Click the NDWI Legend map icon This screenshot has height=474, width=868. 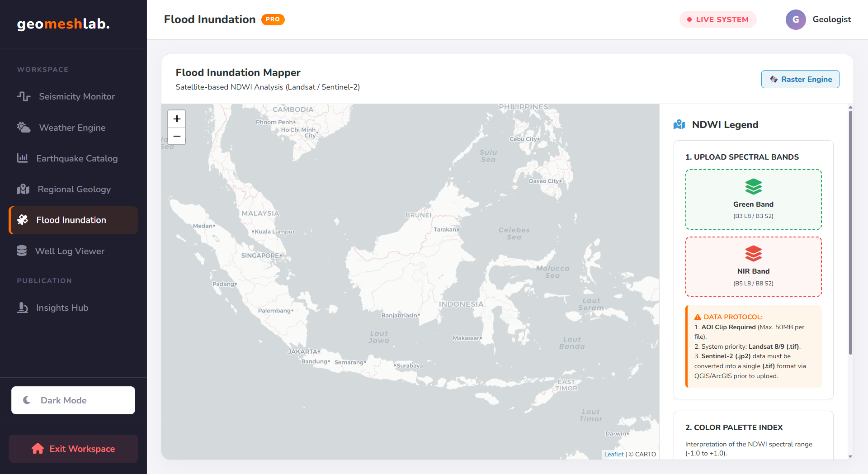click(679, 124)
